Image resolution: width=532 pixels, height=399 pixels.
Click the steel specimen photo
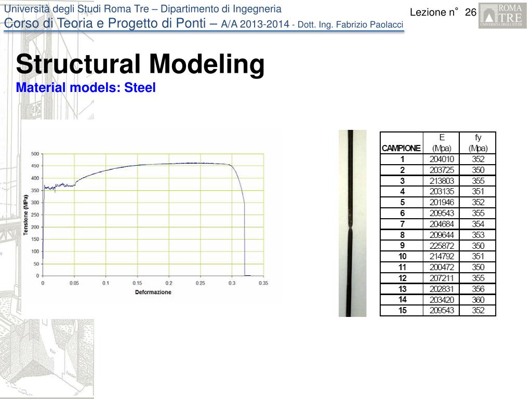coord(353,223)
